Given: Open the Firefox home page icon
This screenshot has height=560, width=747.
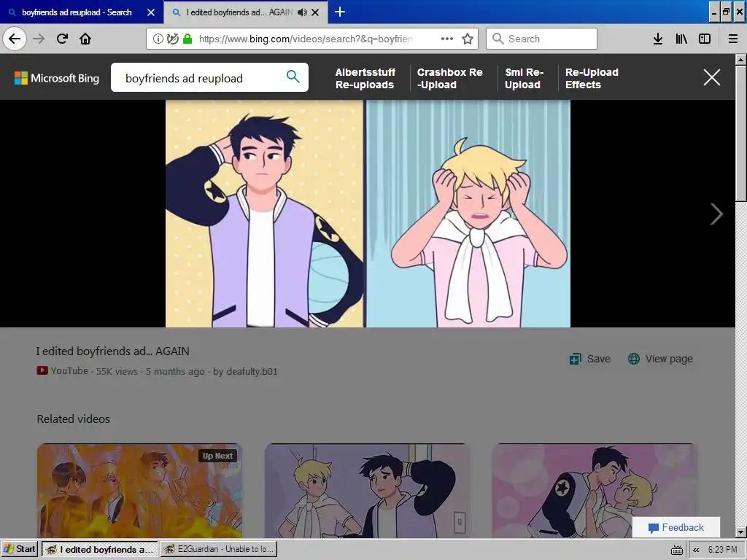Looking at the screenshot, I should coord(85,39).
